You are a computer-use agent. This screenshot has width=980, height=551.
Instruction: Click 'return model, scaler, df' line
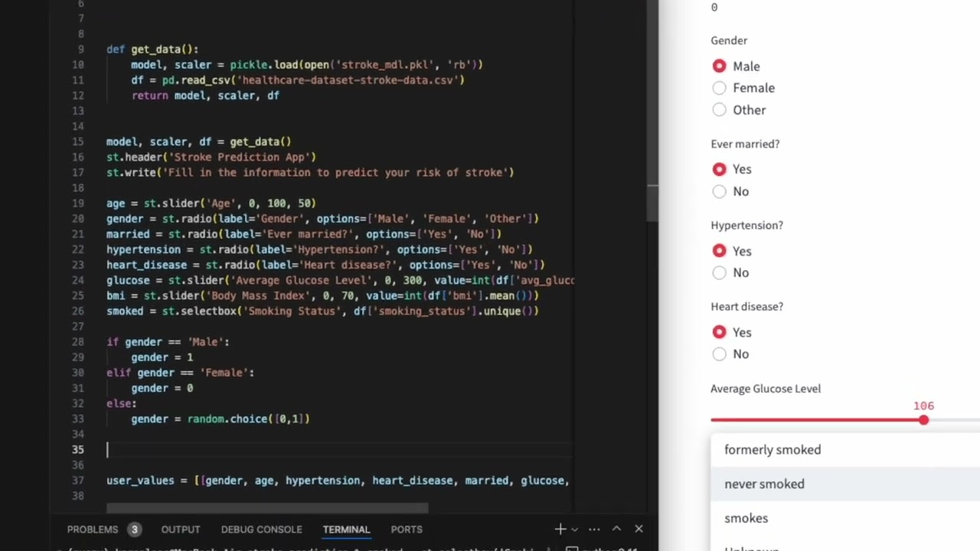tap(205, 96)
